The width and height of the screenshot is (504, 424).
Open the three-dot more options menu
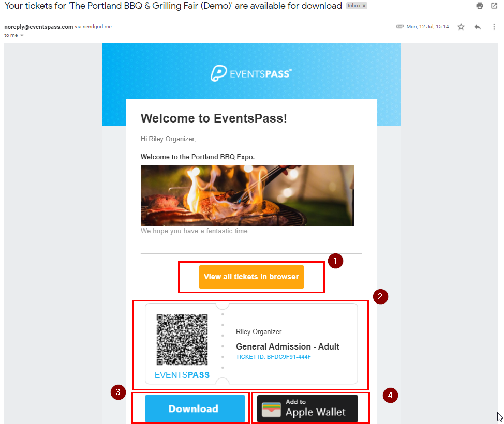(494, 27)
